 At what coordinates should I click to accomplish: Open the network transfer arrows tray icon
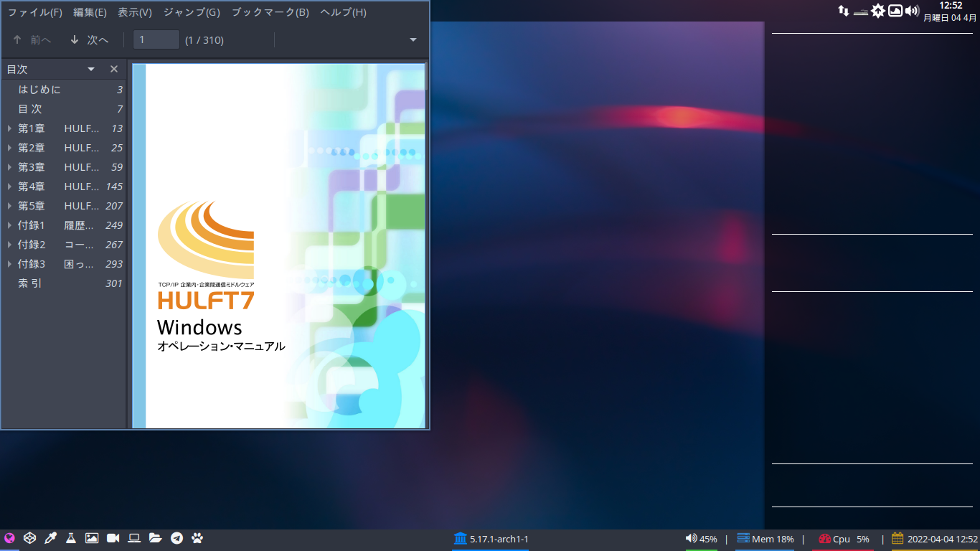844,11
